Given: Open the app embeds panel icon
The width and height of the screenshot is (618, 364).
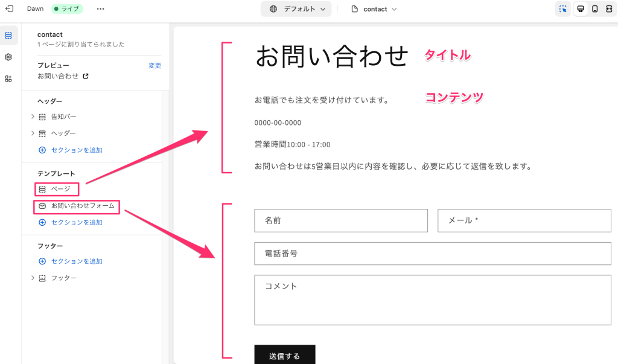Looking at the screenshot, I should (8, 78).
